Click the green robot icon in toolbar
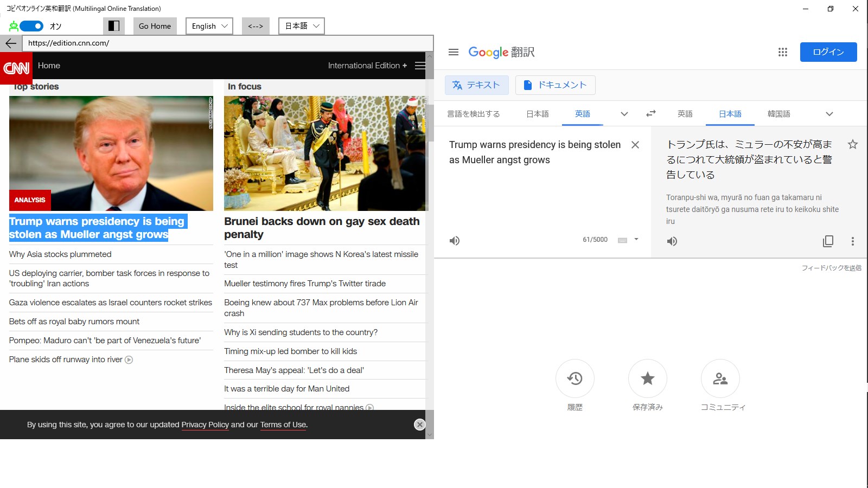The image size is (868, 488). tap(14, 26)
